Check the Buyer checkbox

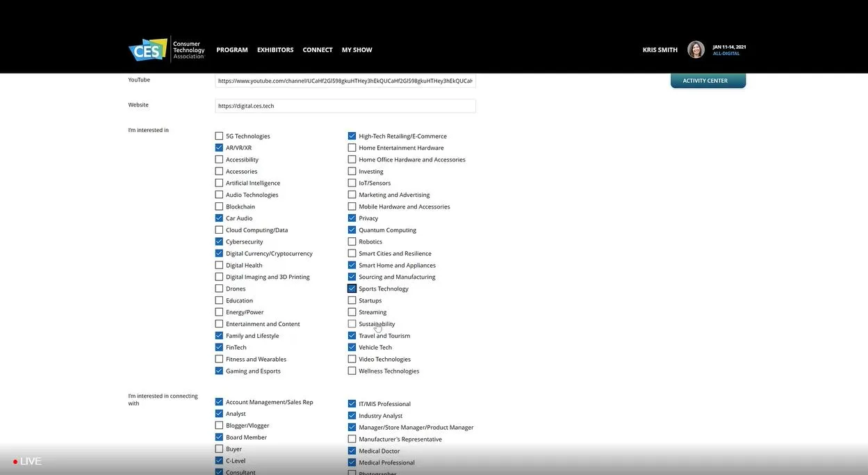point(219,449)
